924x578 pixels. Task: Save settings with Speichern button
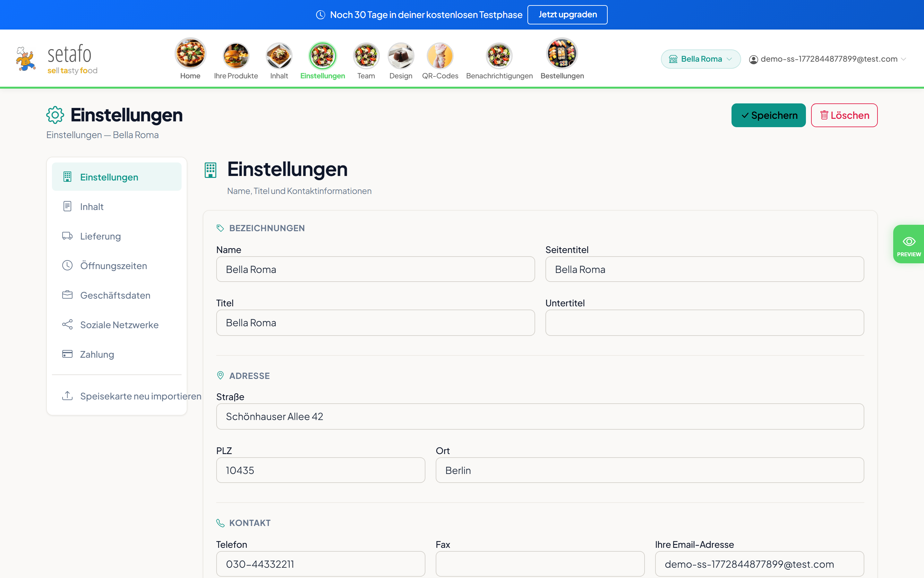pyautogui.click(x=768, y=115)
